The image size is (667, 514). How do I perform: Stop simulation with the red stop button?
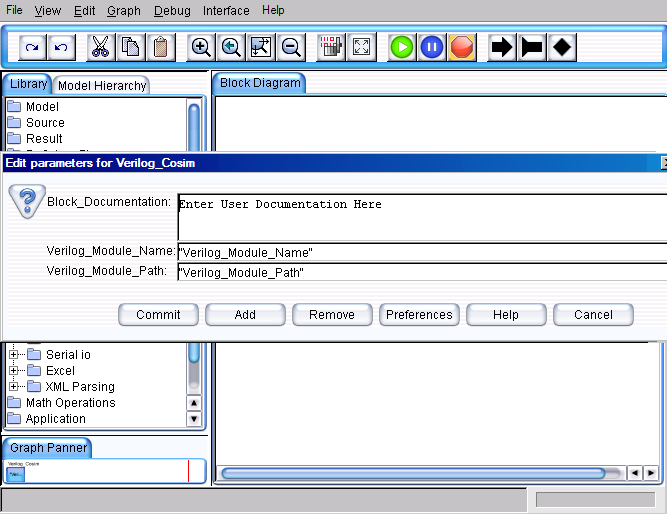[x=462, y=47]
